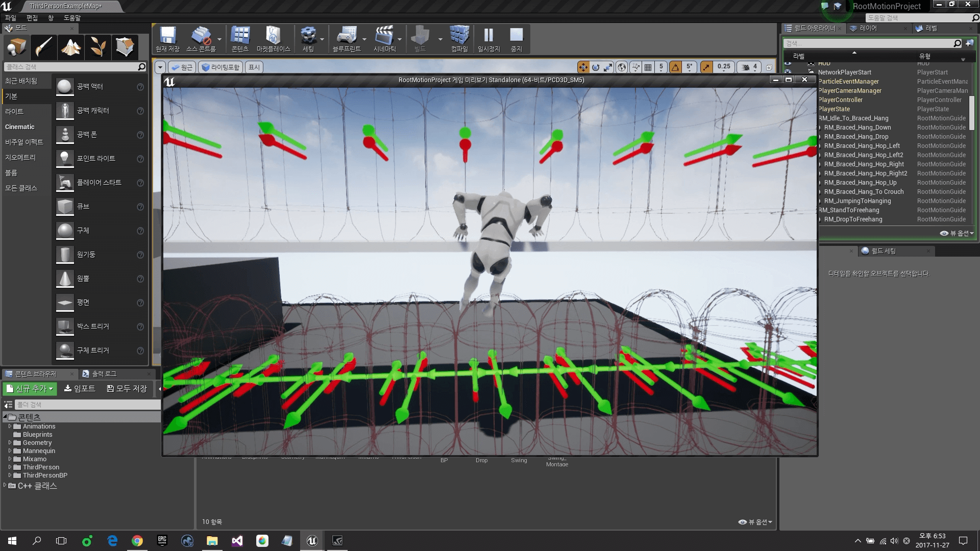
Task: Expand the ThirdPerson folder in content tree
Action: click(10, 467)
